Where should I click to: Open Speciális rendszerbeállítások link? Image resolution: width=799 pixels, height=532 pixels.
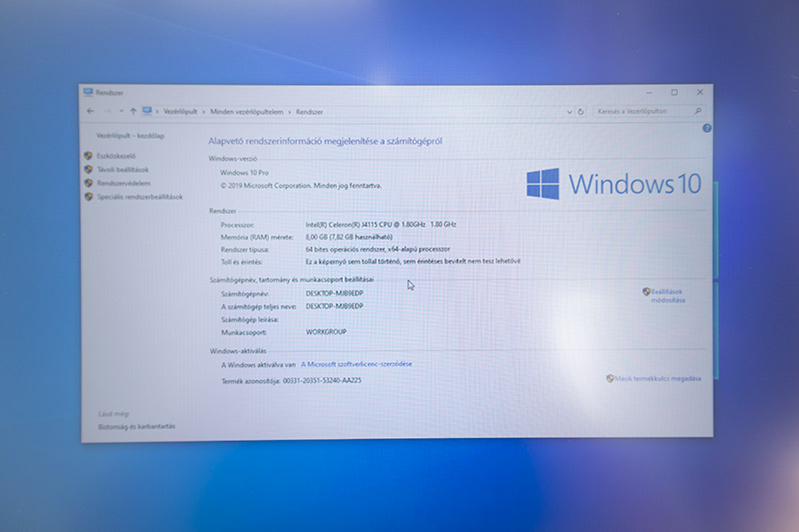(x=140, y=197)
